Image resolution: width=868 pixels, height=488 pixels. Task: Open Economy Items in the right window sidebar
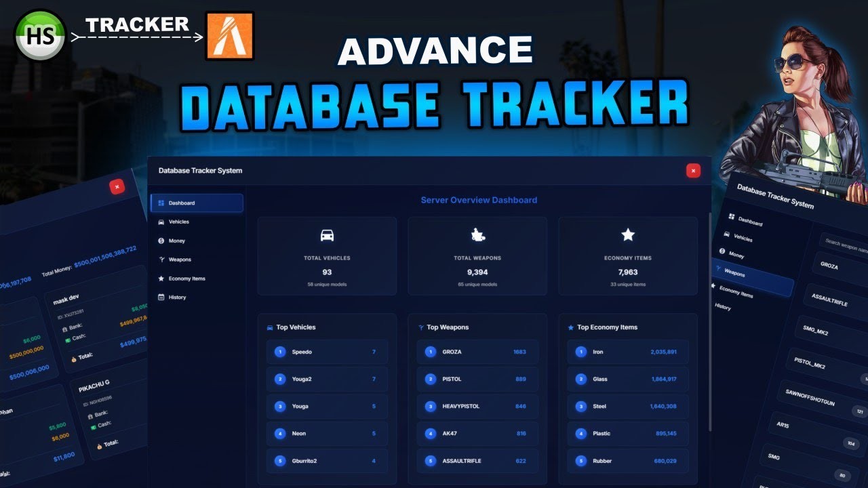736,292
